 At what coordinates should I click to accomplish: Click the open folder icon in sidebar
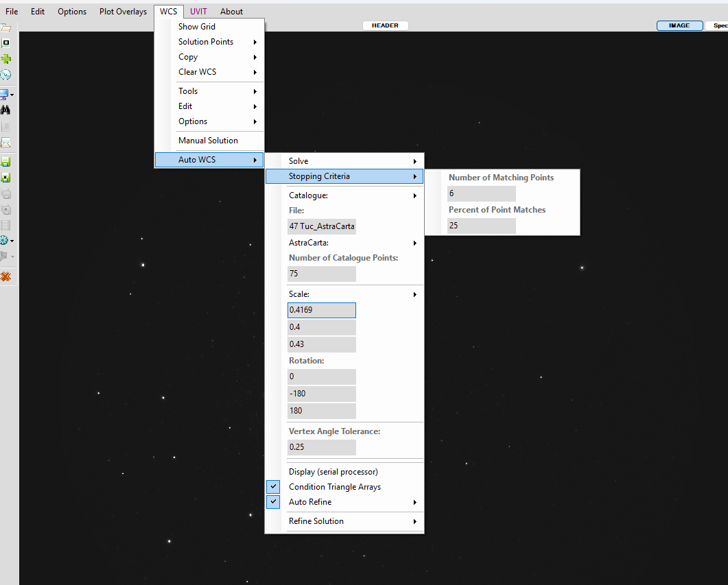click(x=5, y=28)
